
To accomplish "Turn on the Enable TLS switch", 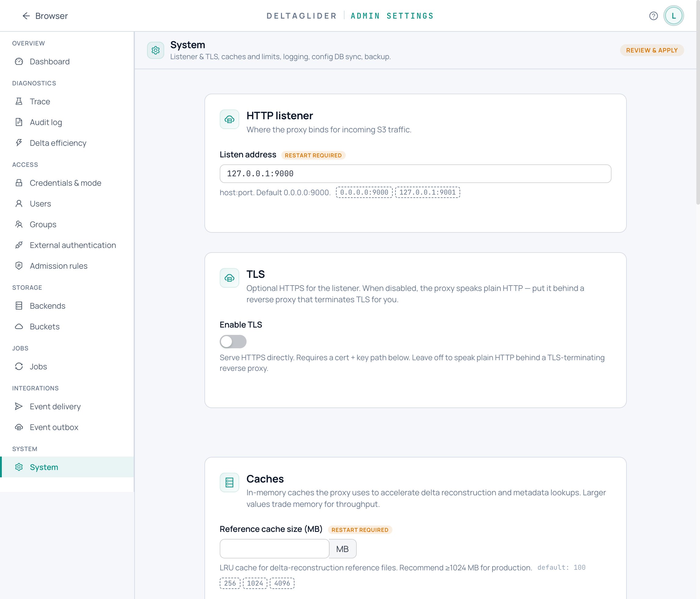I will point(233,341).
